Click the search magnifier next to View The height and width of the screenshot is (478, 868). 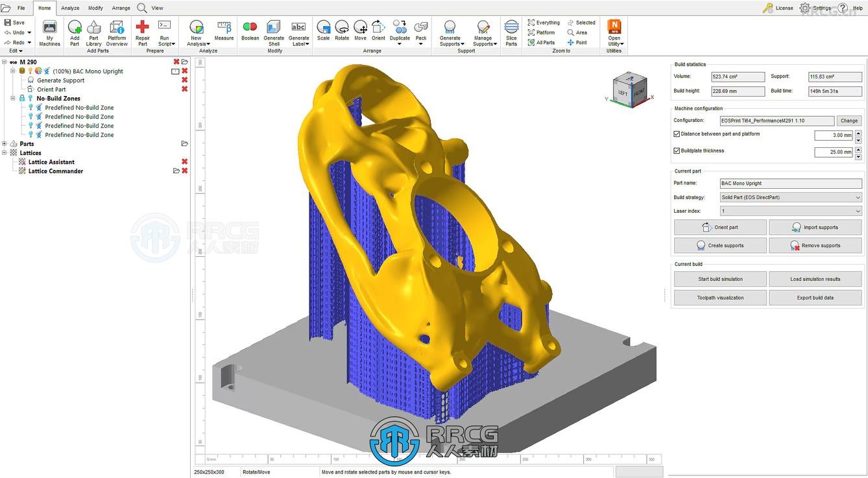142,8
